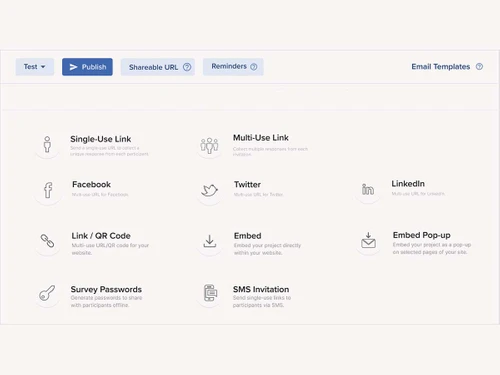Click 'Send single-use links to' description
The width and height of the screenshot is (500, 375).
point(262,298)
